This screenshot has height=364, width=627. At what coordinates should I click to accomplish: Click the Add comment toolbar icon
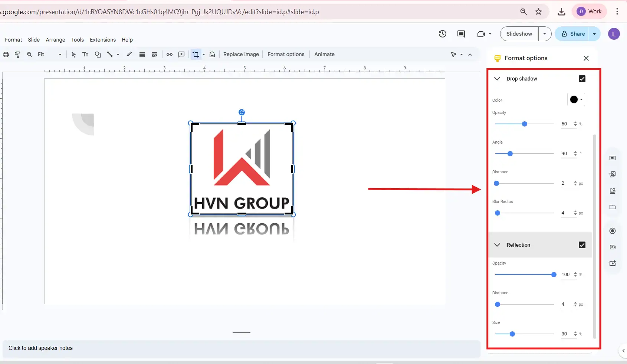click(181, 55)
